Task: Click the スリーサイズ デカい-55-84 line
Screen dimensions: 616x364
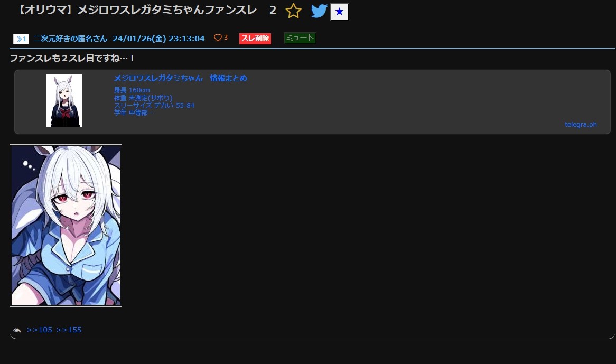Action: (x=154, y=105)
